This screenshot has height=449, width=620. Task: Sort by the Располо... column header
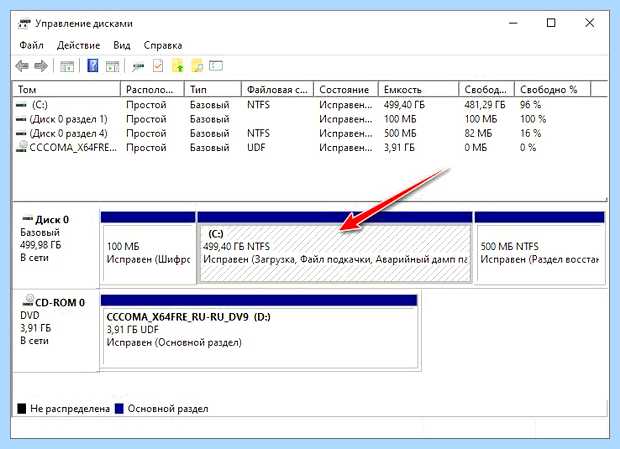coord(153,90)
